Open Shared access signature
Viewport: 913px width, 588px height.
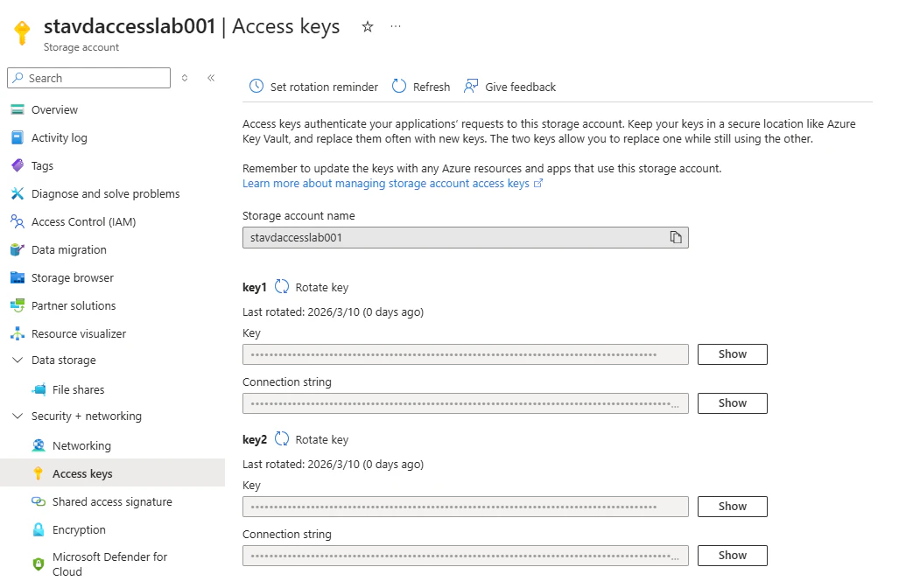pos(112,501)
